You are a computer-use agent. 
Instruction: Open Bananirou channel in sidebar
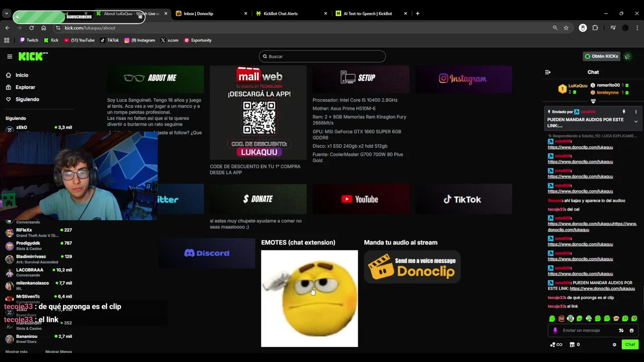click(x=39, y=339)
